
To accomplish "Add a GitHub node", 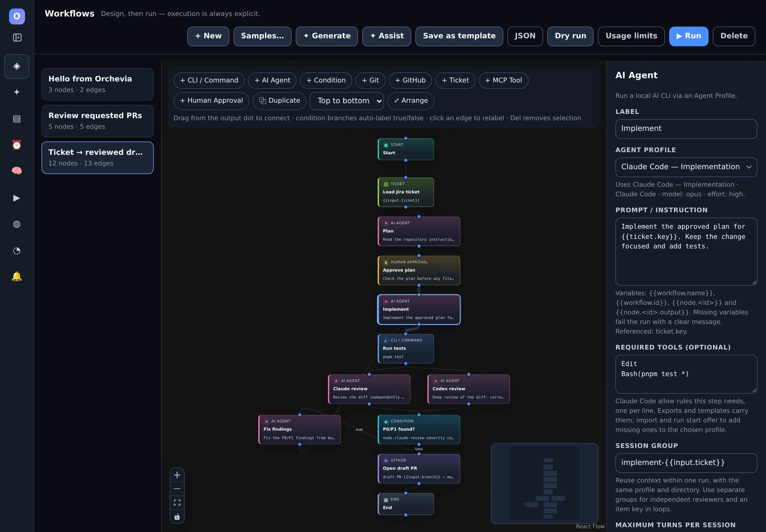I will (410, 80).
